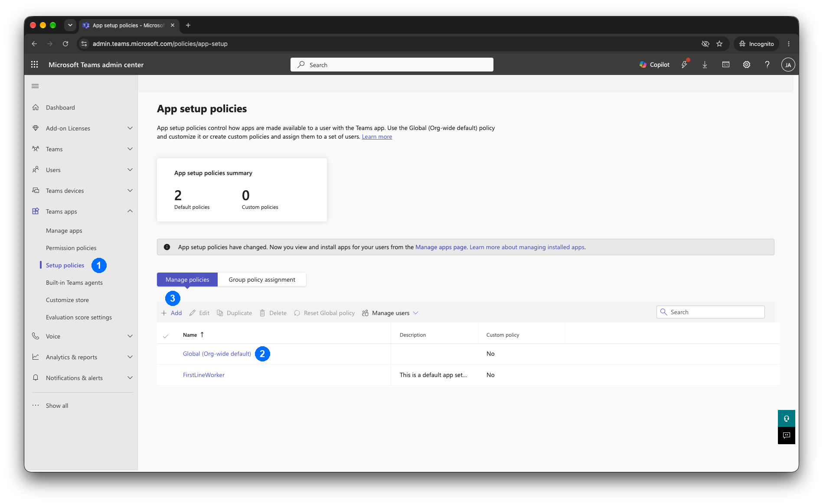The image size is (823, 504).
Task: Open Customize store page
Action: click(x=67, y=300)
